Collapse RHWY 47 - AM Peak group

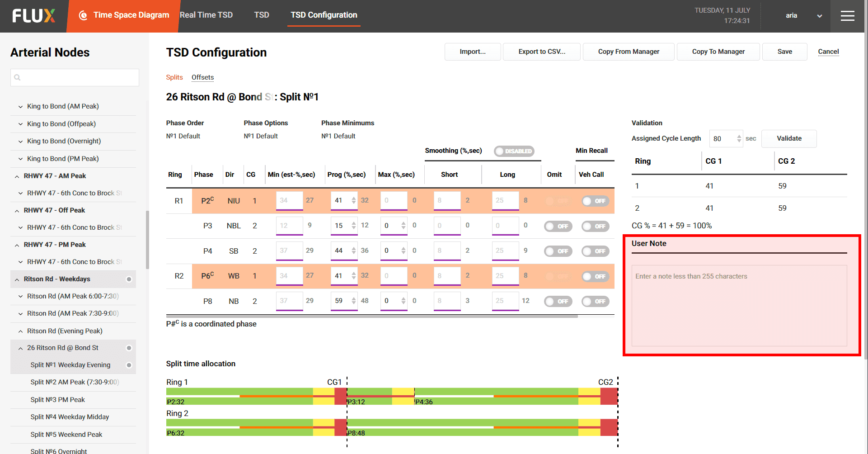(17, 176)
